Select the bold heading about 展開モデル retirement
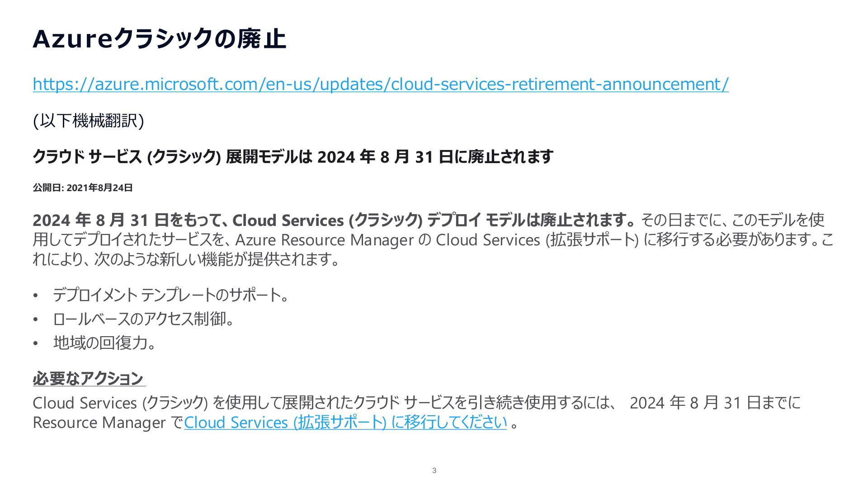868x488 pixels. coord(293,157)
